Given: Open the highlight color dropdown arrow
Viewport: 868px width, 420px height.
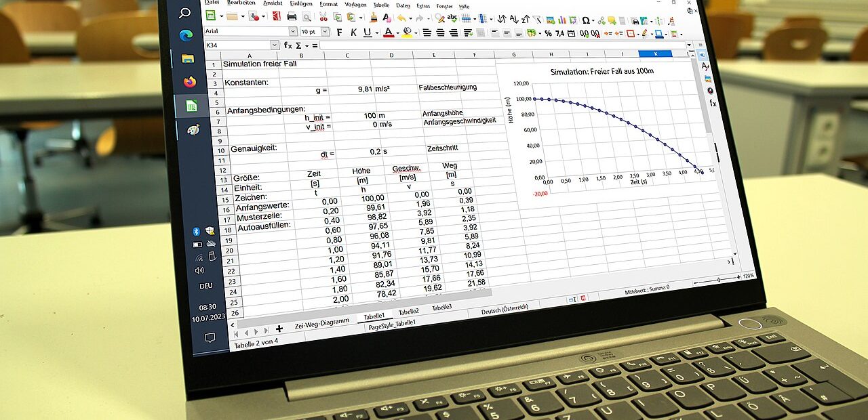Looking at the screenshot, I should (416, 33).
